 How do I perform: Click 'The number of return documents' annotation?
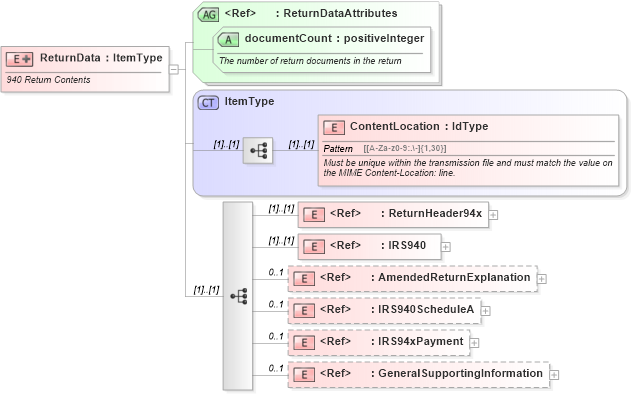click(x=310, y=61)
